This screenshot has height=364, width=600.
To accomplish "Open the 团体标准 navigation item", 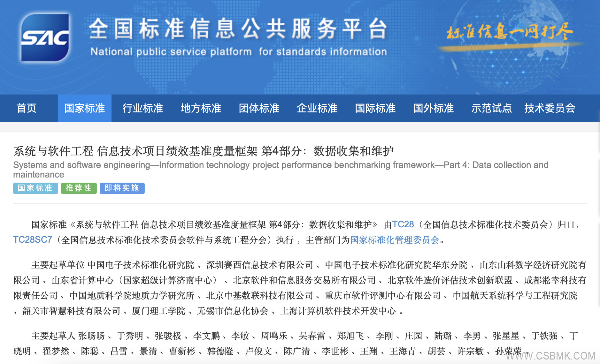I will click(259, 108).
